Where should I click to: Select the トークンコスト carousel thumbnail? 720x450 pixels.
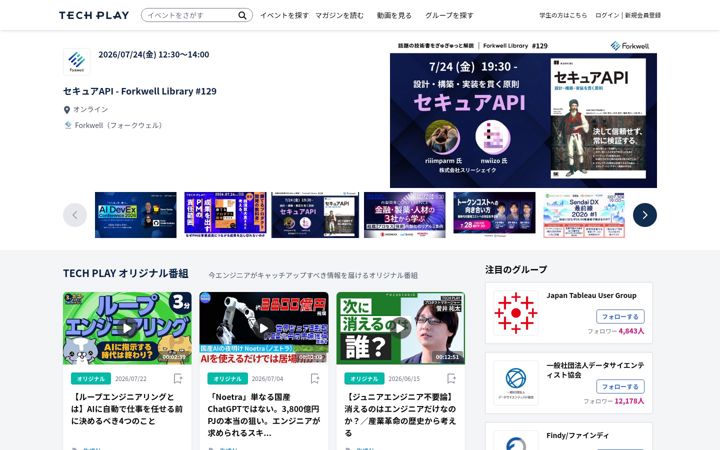[x=494, y=215]
